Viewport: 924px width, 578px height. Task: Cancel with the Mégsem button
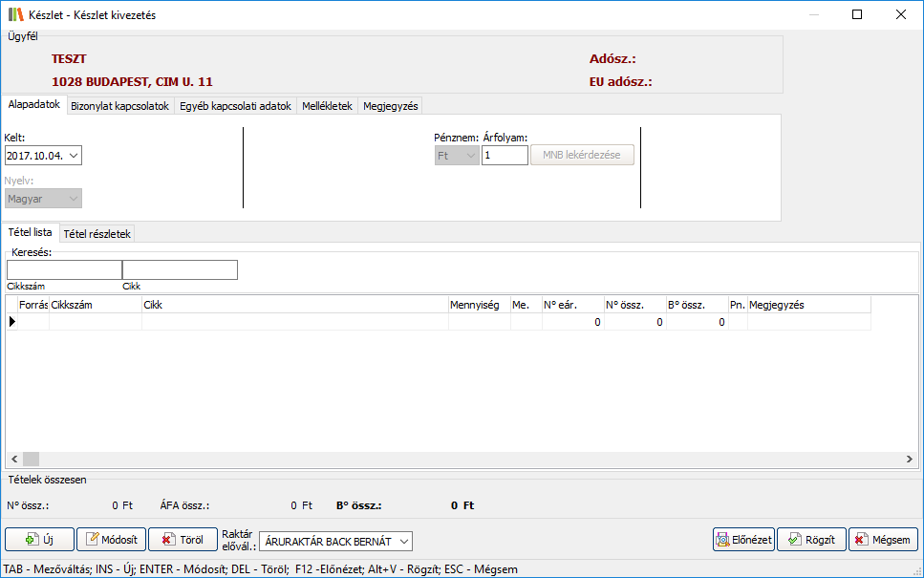(x=883, y=540)
